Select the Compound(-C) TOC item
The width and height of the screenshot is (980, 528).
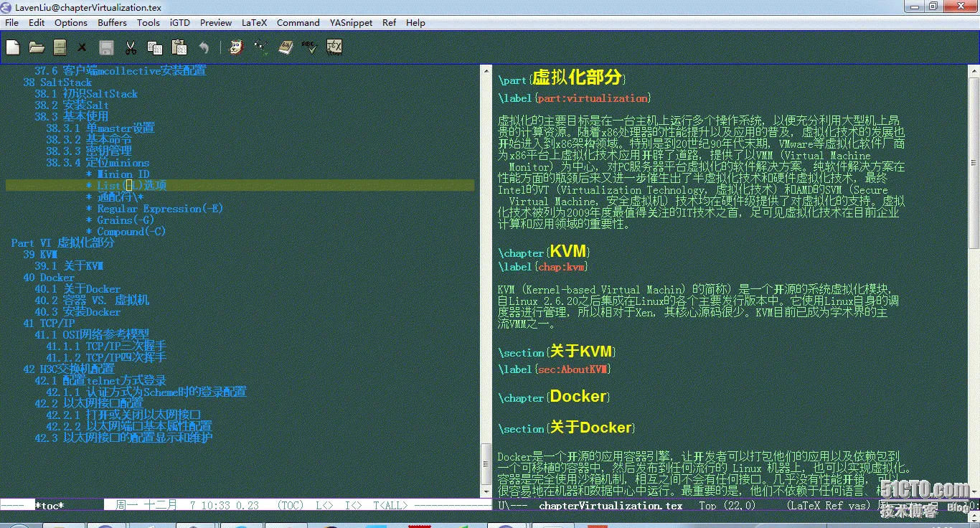click(126, 232)
